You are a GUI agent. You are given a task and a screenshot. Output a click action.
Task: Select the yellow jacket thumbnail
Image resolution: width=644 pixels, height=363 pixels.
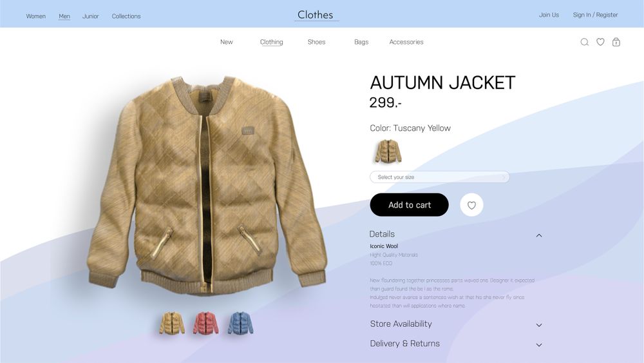(172, 323)
